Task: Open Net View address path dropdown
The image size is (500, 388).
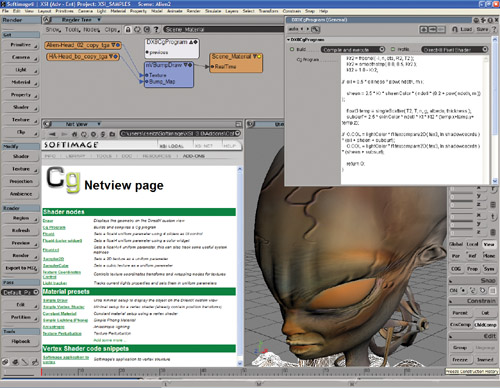Action: (x=237, y=134)
